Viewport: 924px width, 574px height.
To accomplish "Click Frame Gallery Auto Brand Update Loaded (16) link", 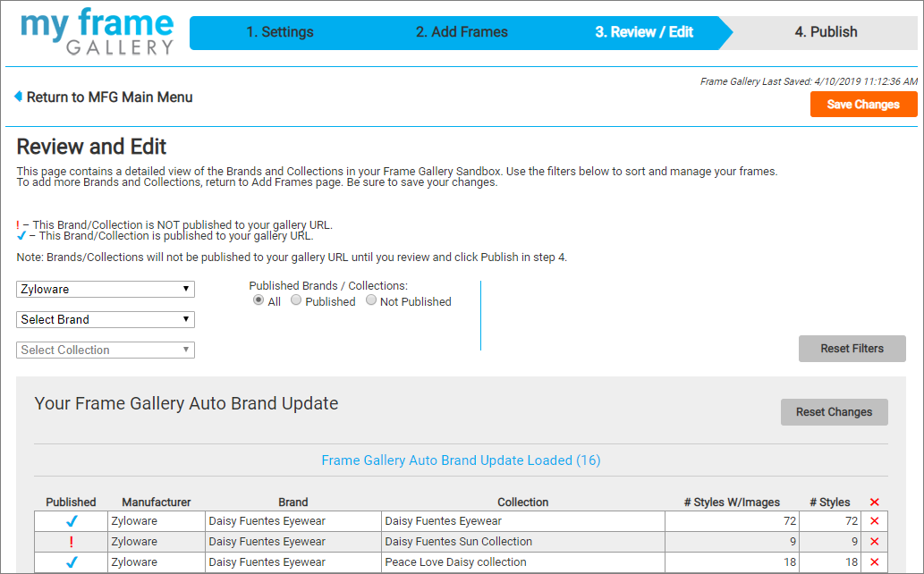I will (461, 460).
